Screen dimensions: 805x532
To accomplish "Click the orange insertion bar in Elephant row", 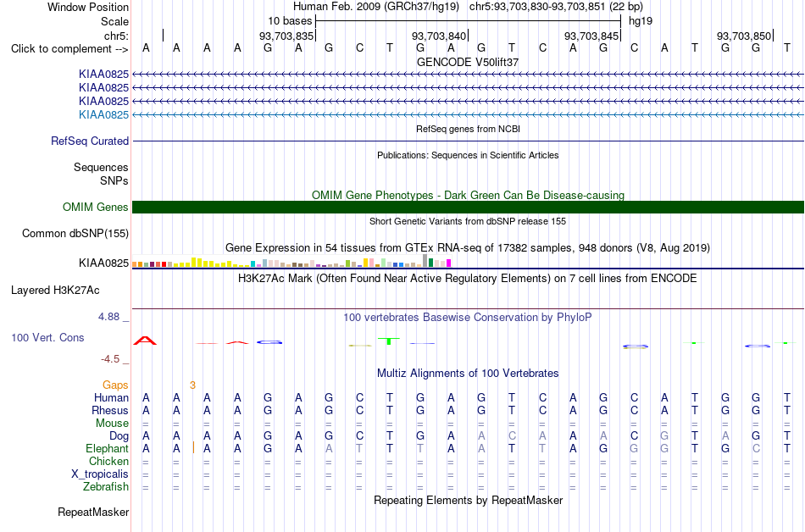I will coord(193,448).
